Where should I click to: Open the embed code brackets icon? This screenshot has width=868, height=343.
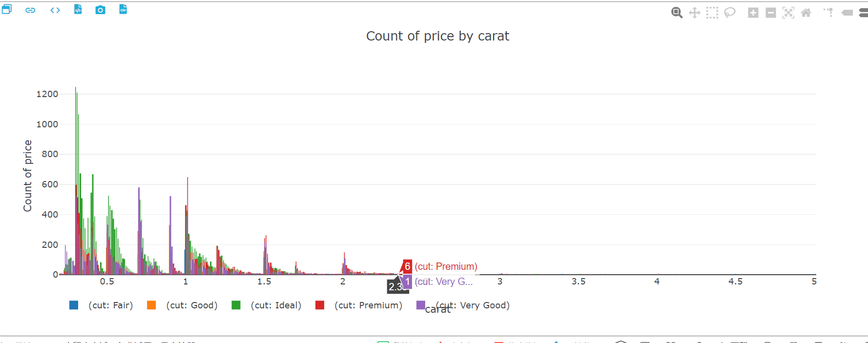pyautogui.click(x=55, y=10)
